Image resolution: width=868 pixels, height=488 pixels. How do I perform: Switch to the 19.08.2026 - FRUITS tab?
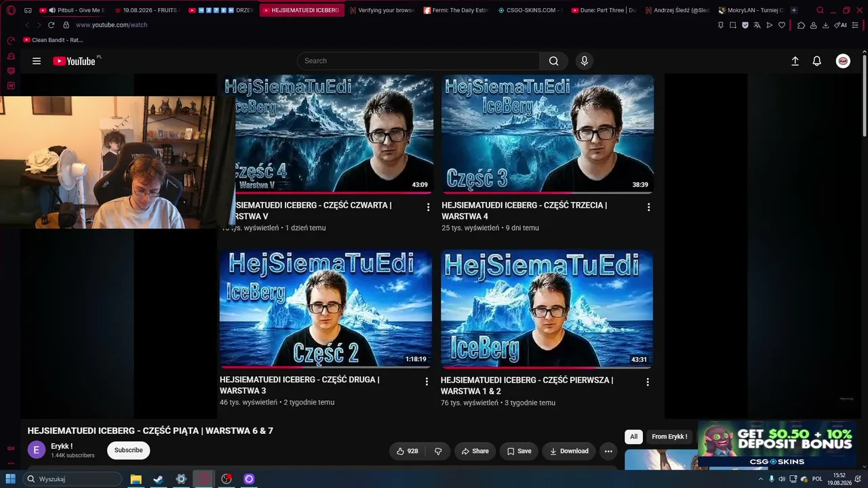pyautogui.click(x=147, y=10)
